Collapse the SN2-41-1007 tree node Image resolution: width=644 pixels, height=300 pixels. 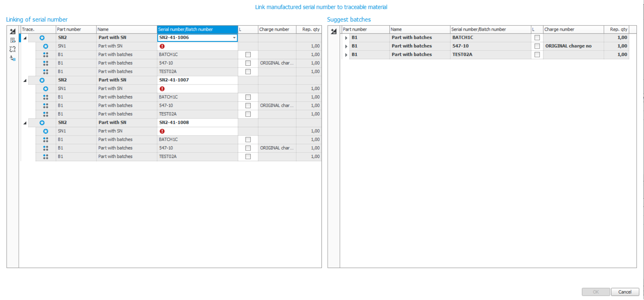click(25, 80)
